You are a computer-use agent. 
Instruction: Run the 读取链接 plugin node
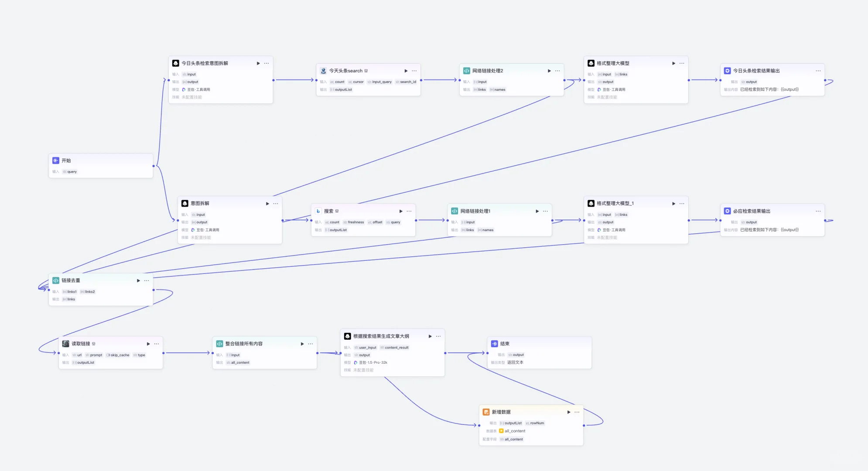[148, 344]
